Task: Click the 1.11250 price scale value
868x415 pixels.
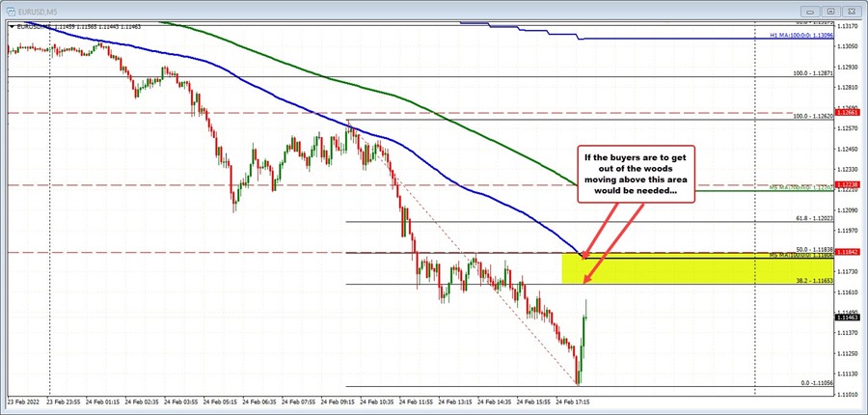Action: pos(848,353)
